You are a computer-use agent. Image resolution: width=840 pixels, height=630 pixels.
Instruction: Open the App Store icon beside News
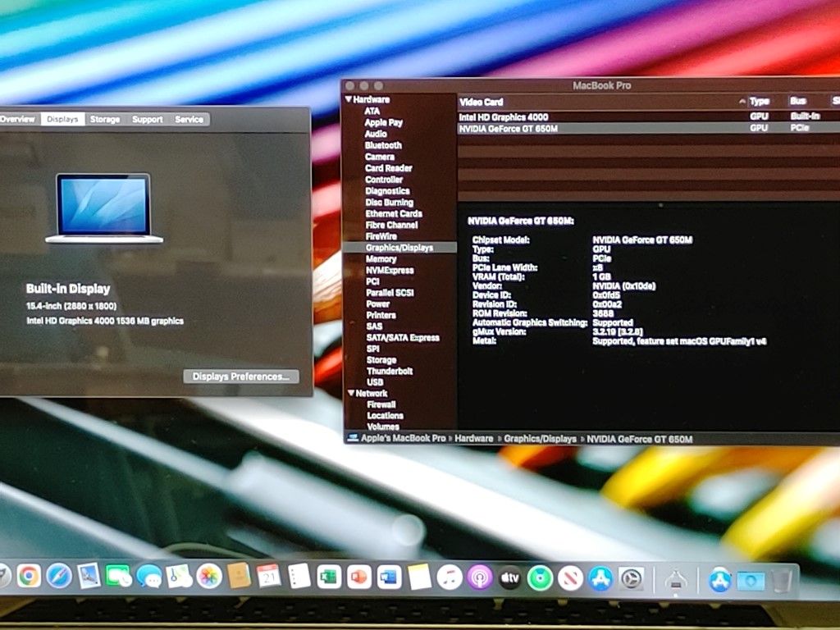coord(601,579)
